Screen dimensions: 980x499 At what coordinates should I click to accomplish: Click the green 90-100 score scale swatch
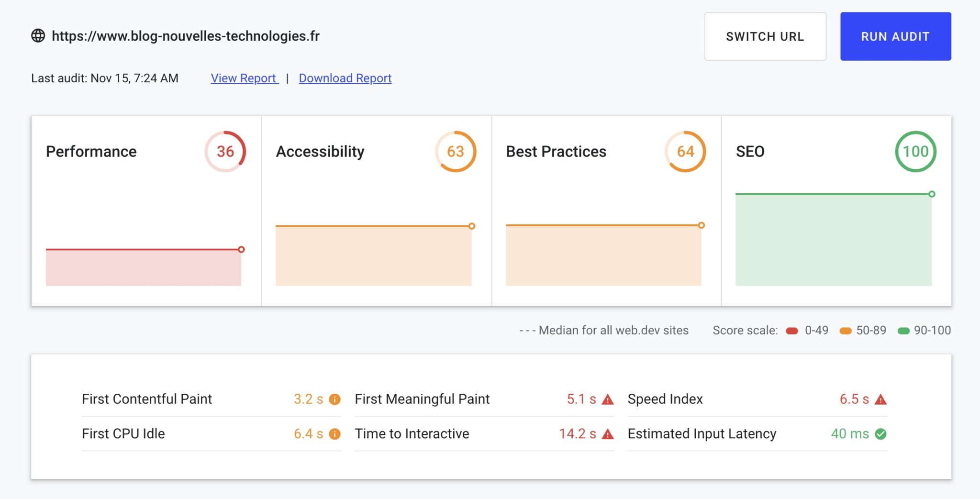point(903,331)
